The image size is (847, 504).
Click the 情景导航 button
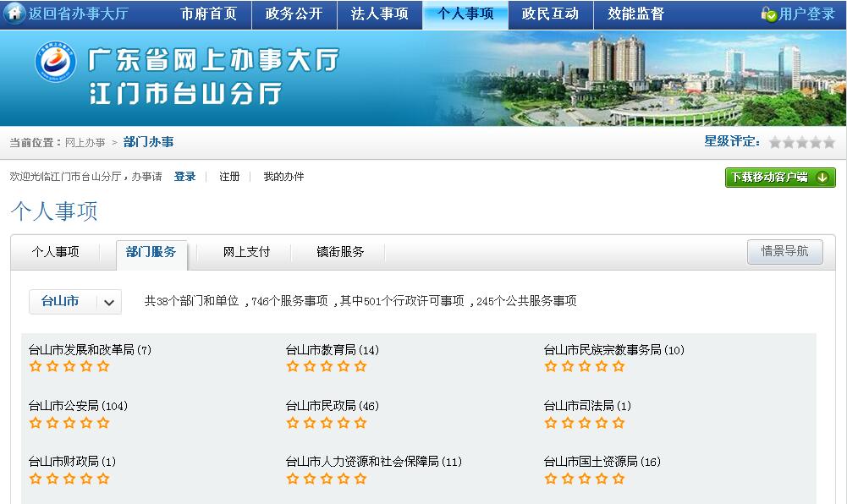click(x=784, y=251)
